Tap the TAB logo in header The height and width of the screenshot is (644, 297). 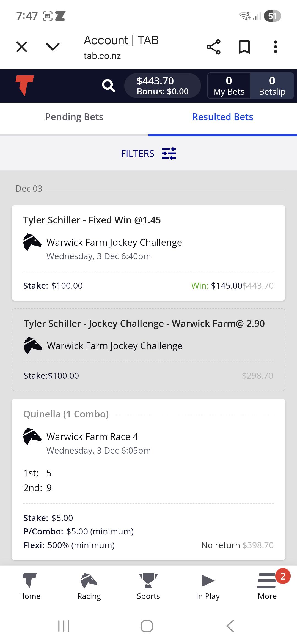(x=25, y=85)
